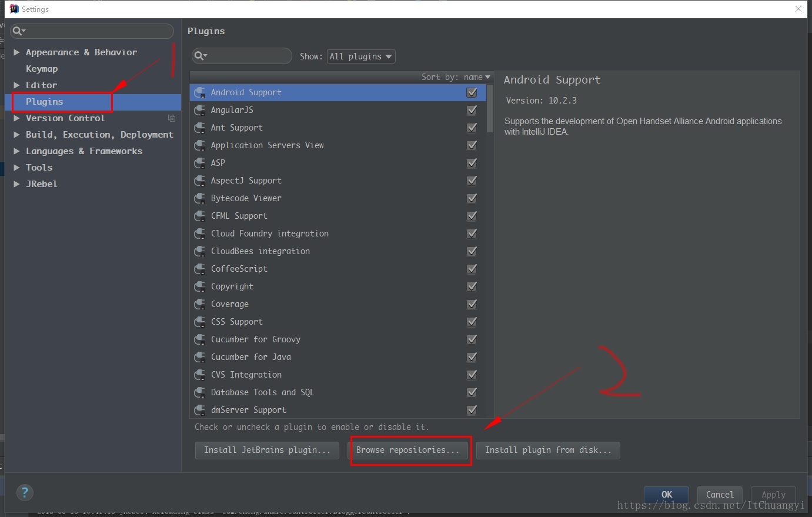Viewport: 812px width, 517px height.
Task: Expand Languages & Frameworks node arrow
Action: point(16,151)
